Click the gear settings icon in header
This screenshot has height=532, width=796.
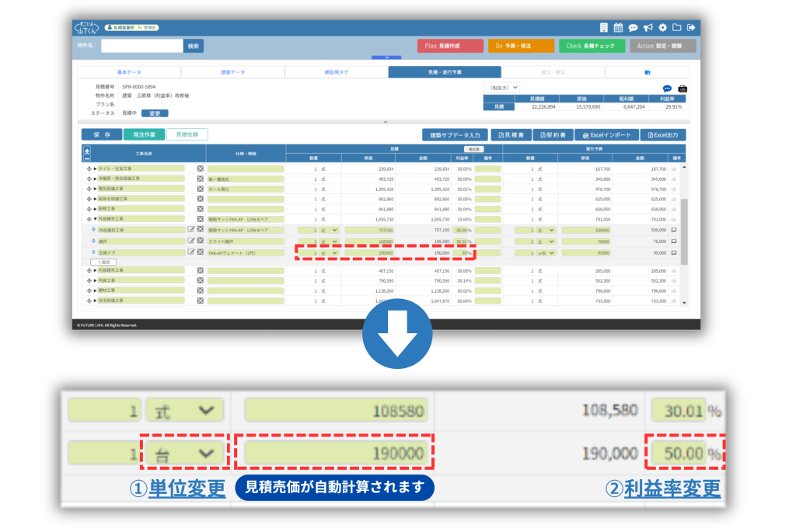(x=662, y=28)
